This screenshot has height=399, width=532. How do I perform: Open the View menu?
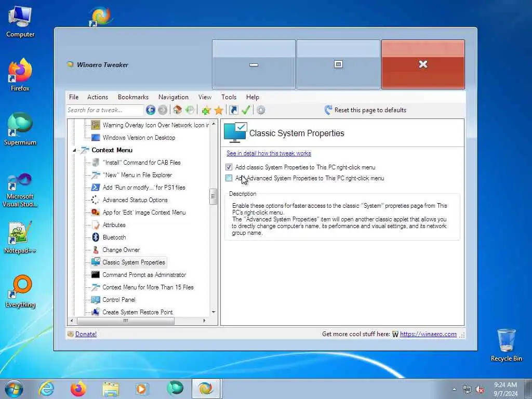[205, 97]
